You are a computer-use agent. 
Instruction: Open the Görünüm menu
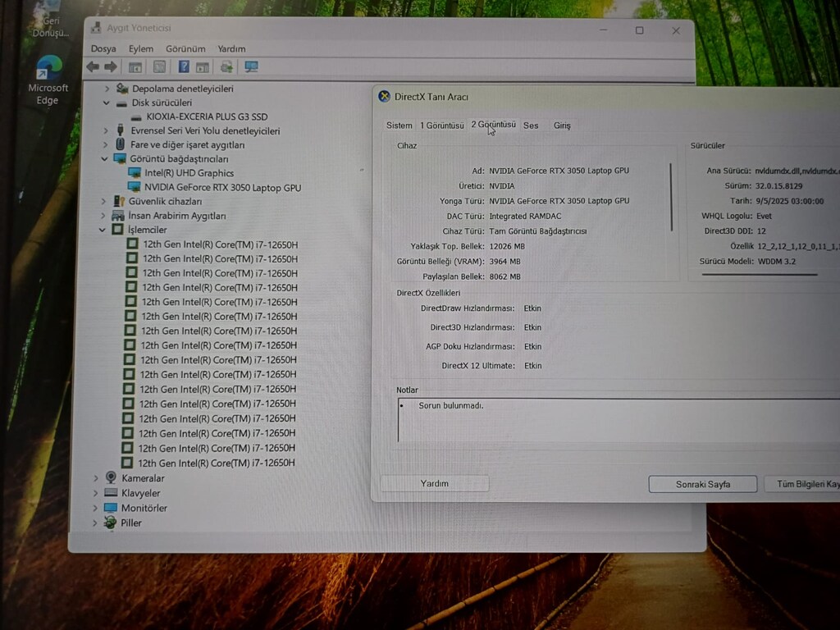(185, 48)
